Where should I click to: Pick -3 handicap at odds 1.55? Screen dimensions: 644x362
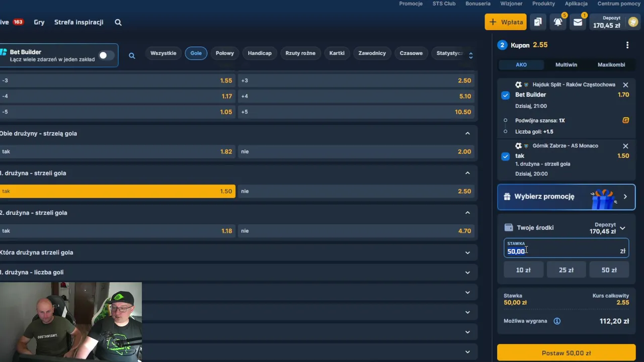tap(117, 80)
